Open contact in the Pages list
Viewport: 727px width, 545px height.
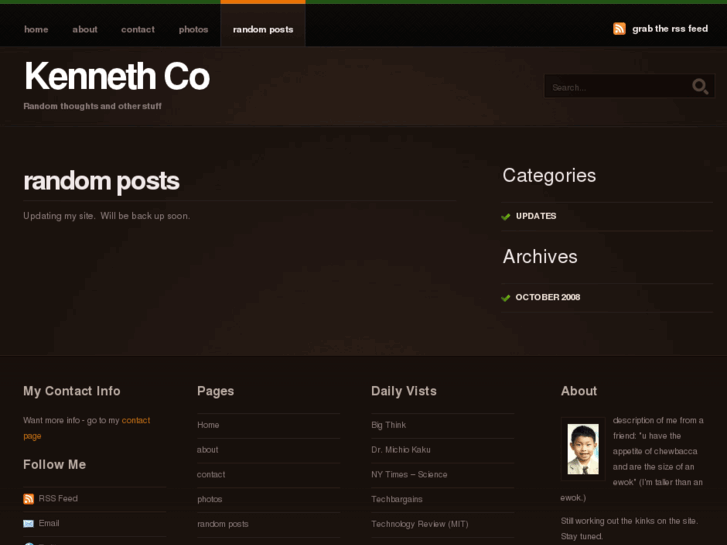[211, 474]
